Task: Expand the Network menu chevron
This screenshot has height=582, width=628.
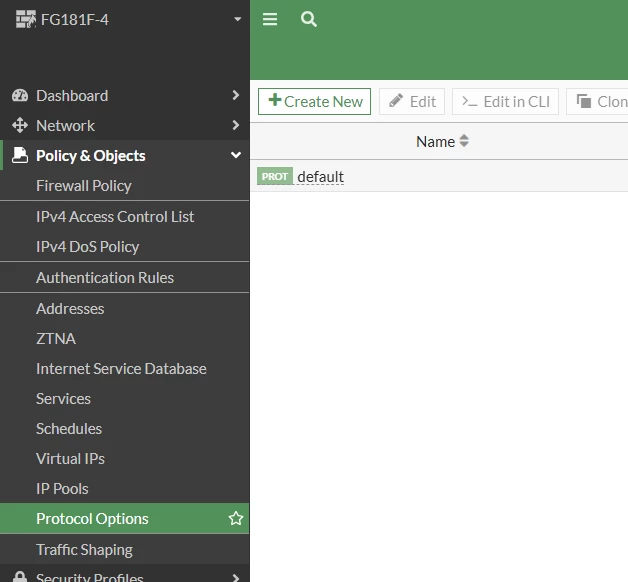Action: 236,125
